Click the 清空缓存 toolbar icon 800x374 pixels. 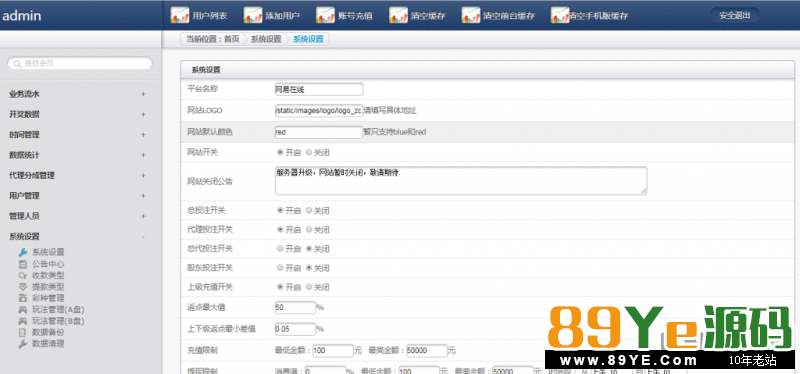tap(398, 15)
